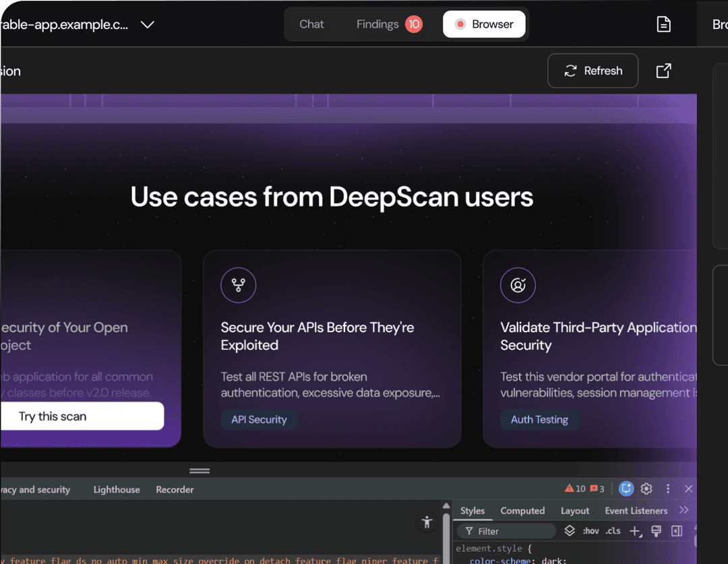Viewport: 728px width, 564px height.
Task: Click the branch icon on the APIs card
Action: [238, 285]
